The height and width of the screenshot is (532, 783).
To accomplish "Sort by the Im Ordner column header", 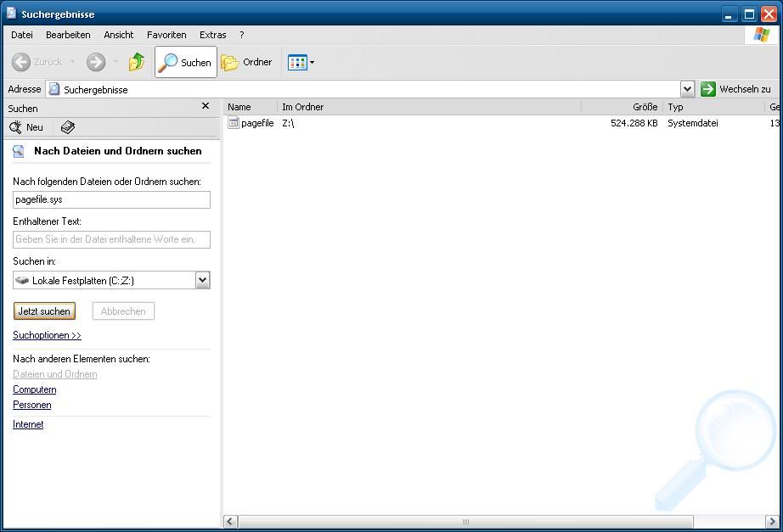I will pos(430,107).
